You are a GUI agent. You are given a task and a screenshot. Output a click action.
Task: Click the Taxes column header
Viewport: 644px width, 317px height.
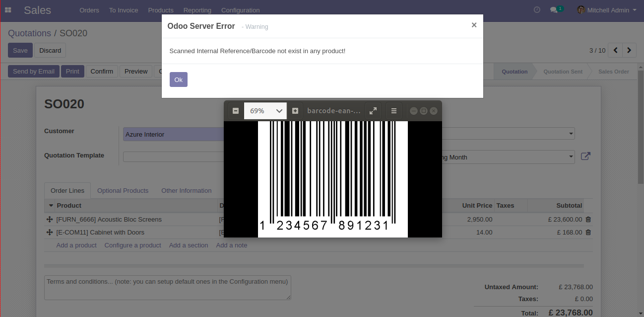[x=505, y=205]
